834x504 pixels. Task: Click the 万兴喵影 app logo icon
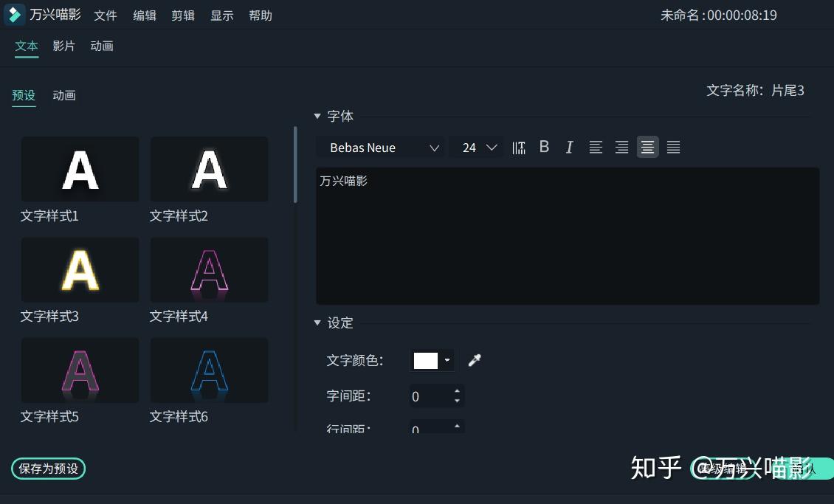[14, 15]
